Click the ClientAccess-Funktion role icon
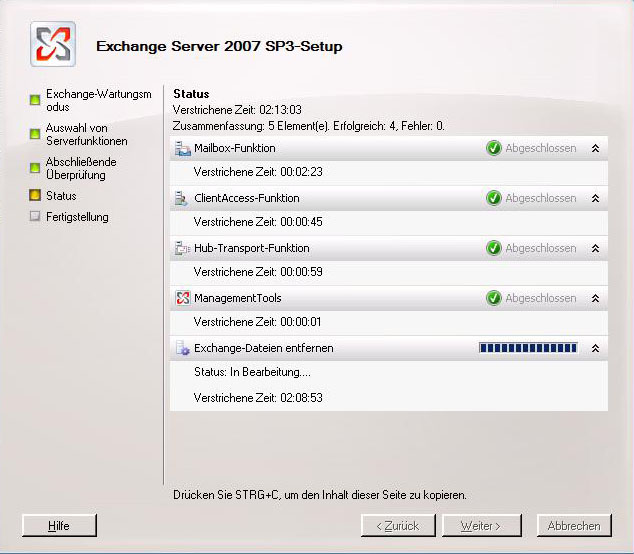The image size is (634, 554). click(x=181, y=199)
